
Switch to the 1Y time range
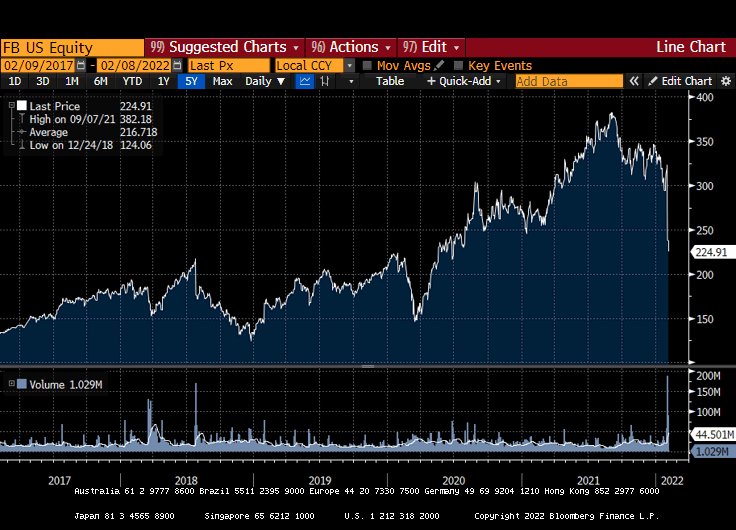[x=163, y=81]
